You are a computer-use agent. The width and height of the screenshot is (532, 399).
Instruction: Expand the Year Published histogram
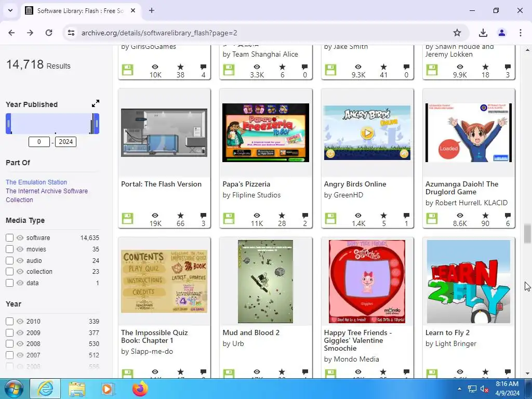[96, 103]
